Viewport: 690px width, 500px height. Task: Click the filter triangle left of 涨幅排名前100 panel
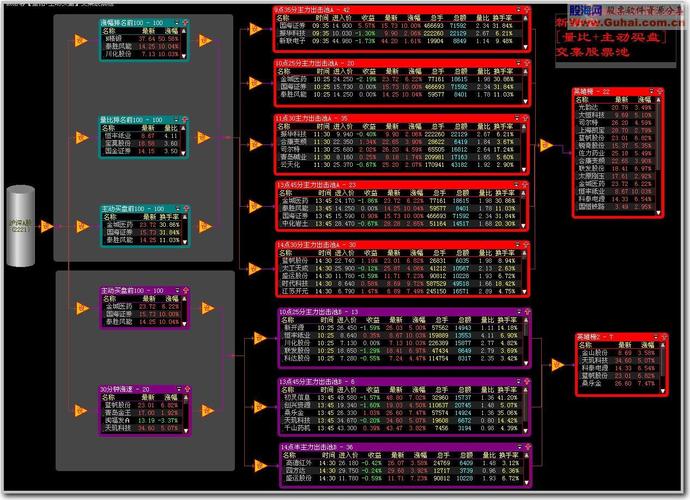[x=80, y=40]
